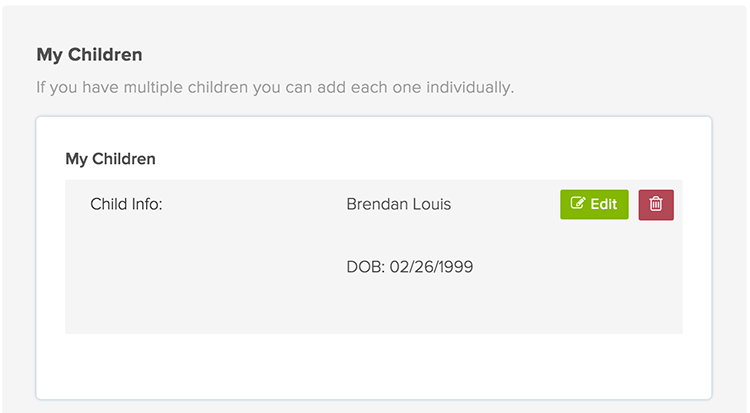The width and height of the screenshot is (750, 413).
Task: Click the word Edit on the green button
Action: (604, 204)
